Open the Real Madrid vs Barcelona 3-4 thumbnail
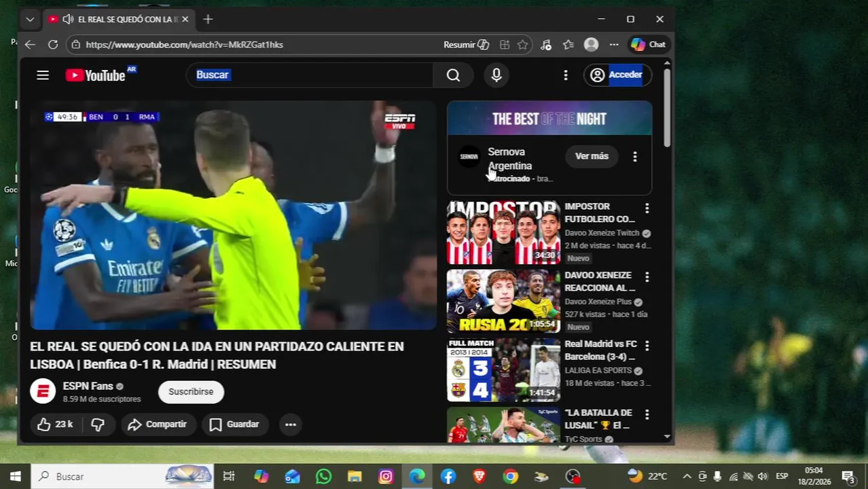The image size is (868, 489). [503, 369]
